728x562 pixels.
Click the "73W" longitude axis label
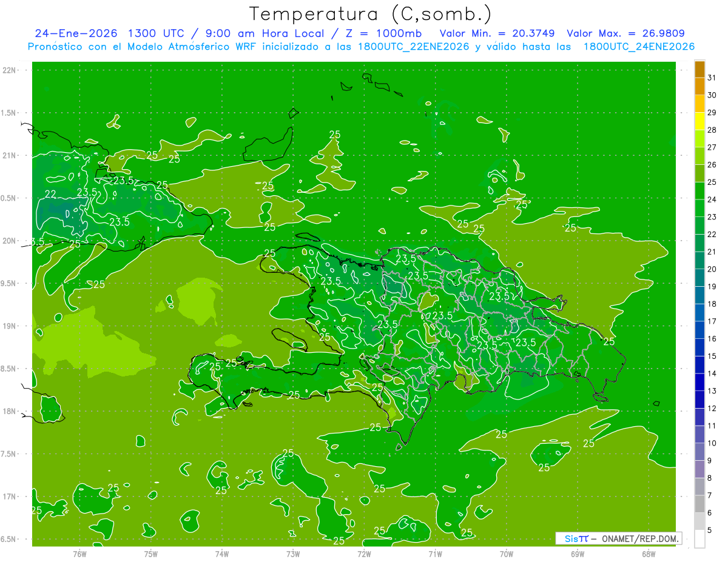pos(293,554)
